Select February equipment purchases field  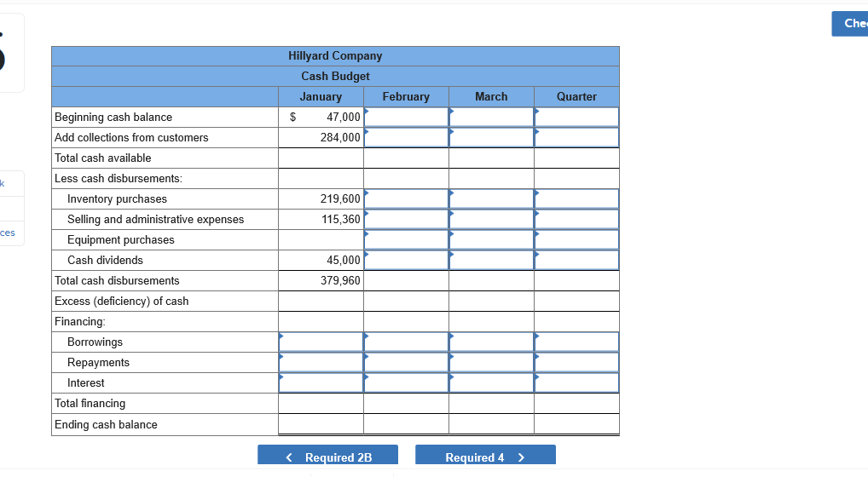(407, 240)
